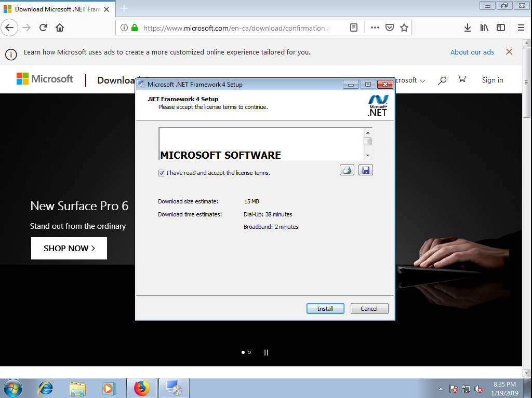Minimize the .NET Framework 4 Setup dialog

click(x=351, y=85)
